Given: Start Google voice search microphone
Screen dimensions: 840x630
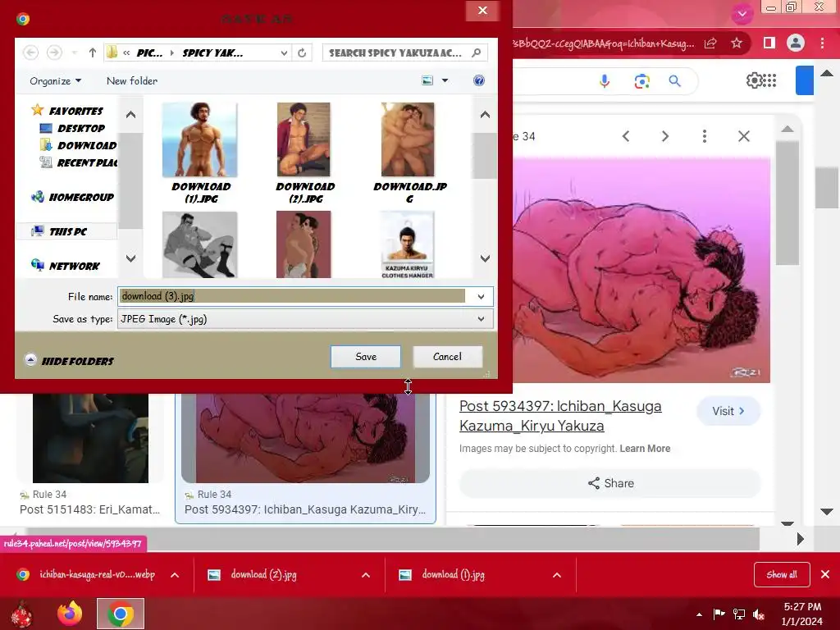Looking at the screenshot, I should pyautogui.click(x=605, y=81).
